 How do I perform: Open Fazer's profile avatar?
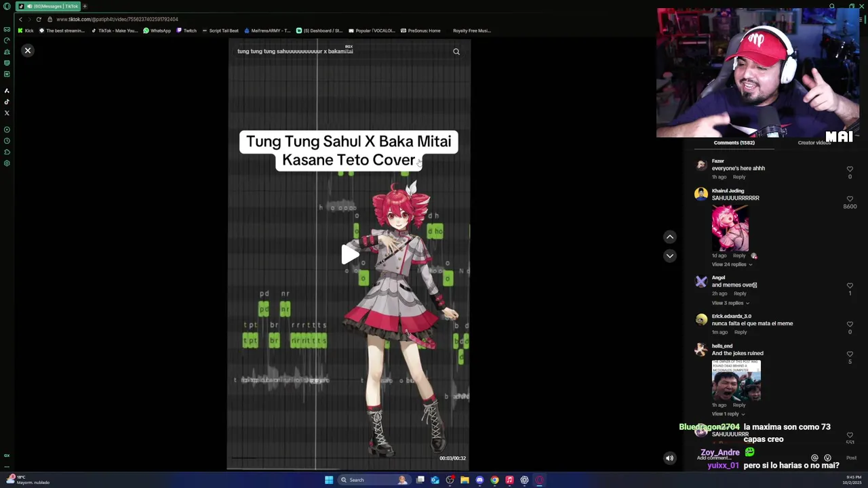tap(701, 165)
